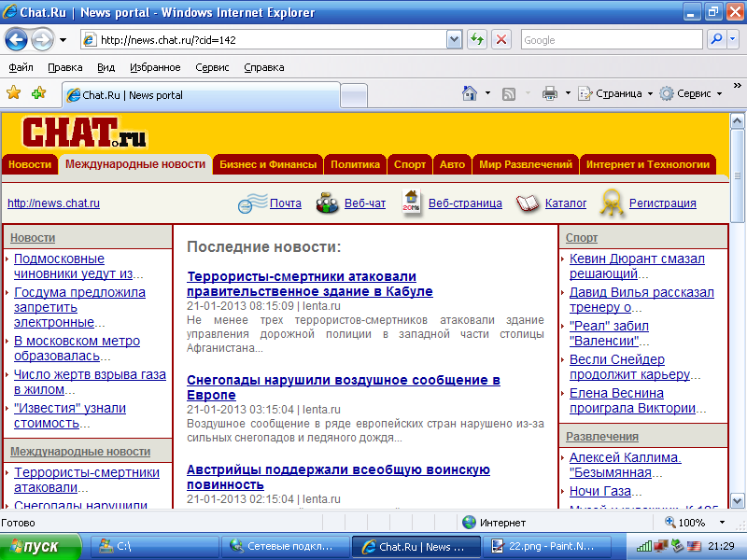Open the Правка menu
This screenshot has height=560, width=747.
coord(65,67)
